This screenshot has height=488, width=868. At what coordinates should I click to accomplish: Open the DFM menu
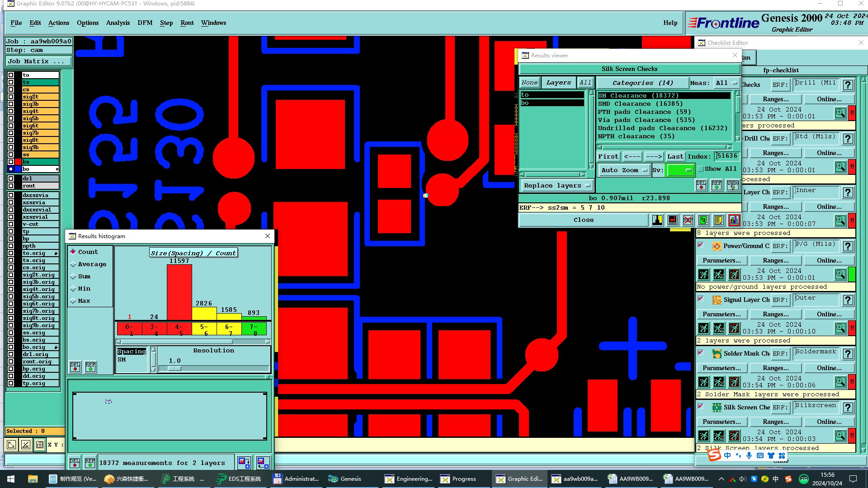(145, 23)
